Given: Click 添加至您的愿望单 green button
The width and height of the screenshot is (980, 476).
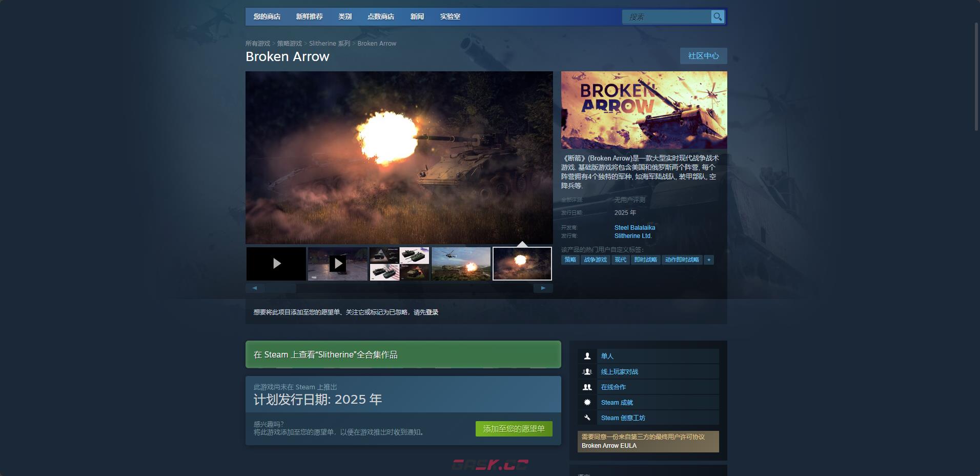Looking at the screenshot, I should point(514,429).
